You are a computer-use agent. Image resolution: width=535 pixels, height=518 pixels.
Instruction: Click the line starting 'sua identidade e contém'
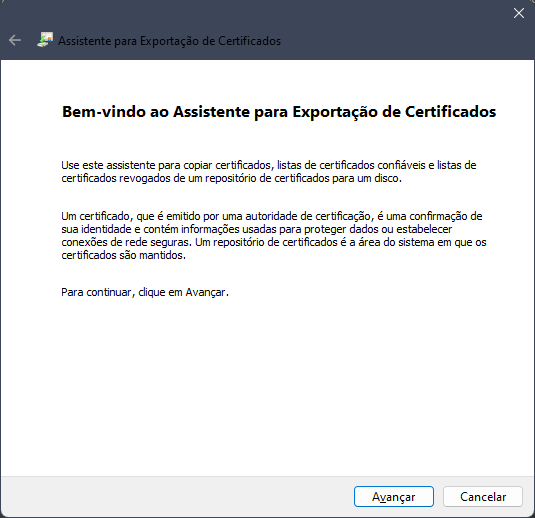(x=257, y=229)
